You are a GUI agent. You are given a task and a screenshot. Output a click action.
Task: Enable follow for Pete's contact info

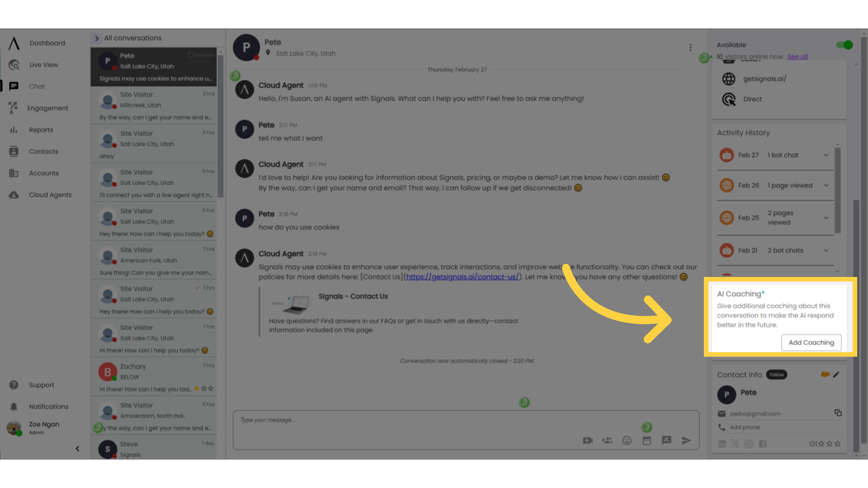point(776,374)
